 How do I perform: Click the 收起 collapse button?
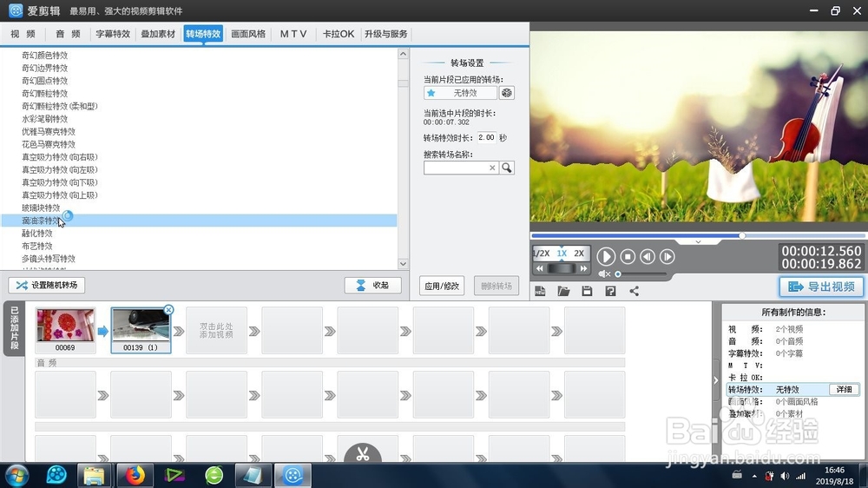pos(372,286)
